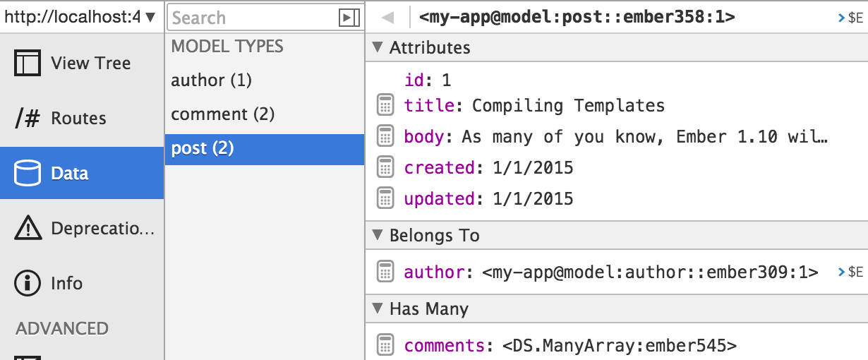This screenshot has height=360, width=868.
Task: Collapse the Has Many section
Action: tap(378, 308)
